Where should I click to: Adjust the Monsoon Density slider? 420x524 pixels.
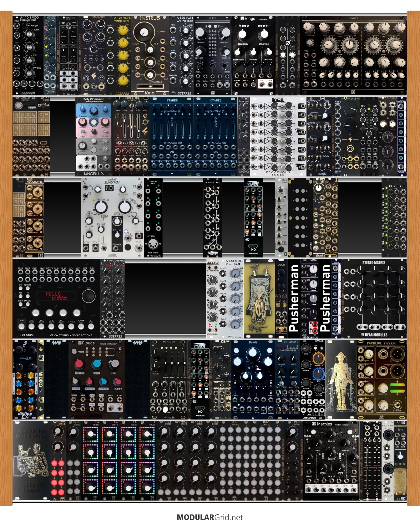pos(172,363)
